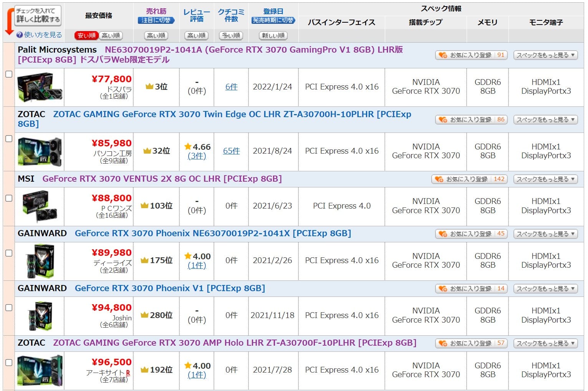This screenshot has height=391, width=588.
Task: Open MSI VENTUS 2X product thumbnail
Action: pyautogui.click(x=40, y=206)
